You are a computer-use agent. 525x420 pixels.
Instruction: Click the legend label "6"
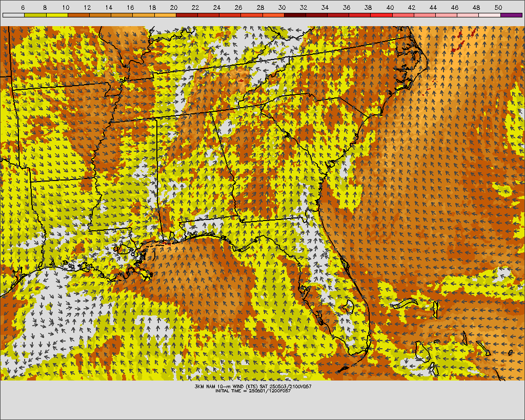tap(23, 7)
